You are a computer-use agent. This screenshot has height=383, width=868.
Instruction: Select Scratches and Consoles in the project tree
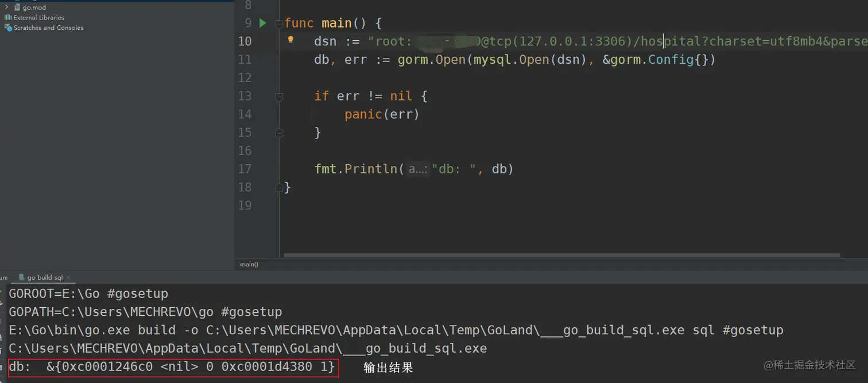tap(49, 28)
